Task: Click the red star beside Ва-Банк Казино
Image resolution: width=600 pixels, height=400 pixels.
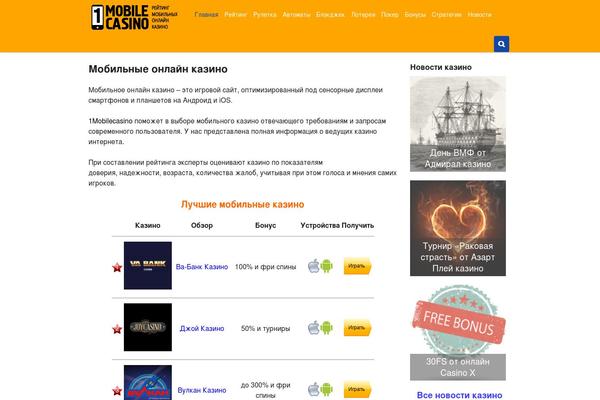Action: [117, 267]
